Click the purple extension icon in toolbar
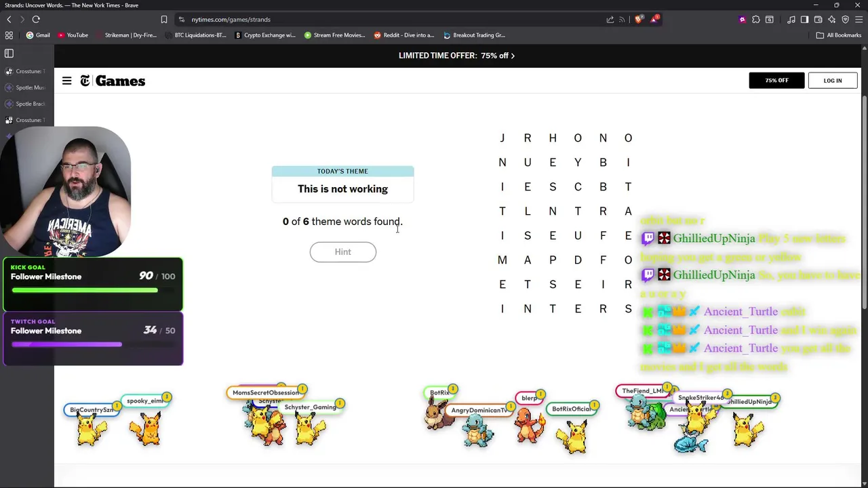Screen dimensions: 868x488 coord(742,20)
